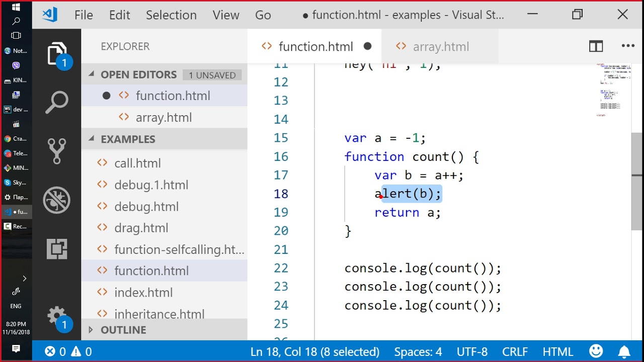644x362 pixels.
Task: Open function.html under Open Editors
Action: [x=164, y=96]
